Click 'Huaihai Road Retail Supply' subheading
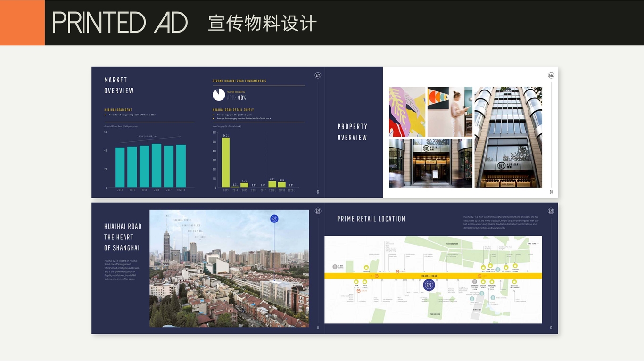This screenshot has width=644, height=361. click(x=233, y=110)
